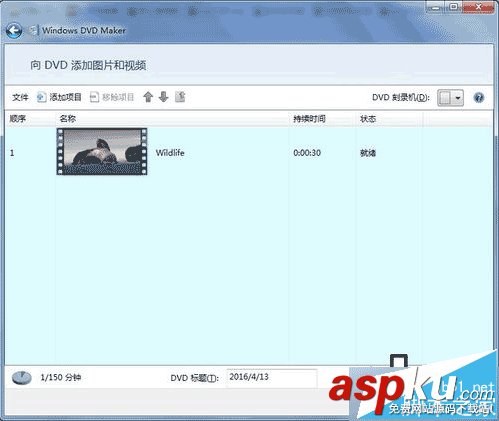This screenshot has width=499, height=421.
Task: Open the DVD 刻录机 drive dropdown
Action: pyautogui.click(x=450, y=98)
